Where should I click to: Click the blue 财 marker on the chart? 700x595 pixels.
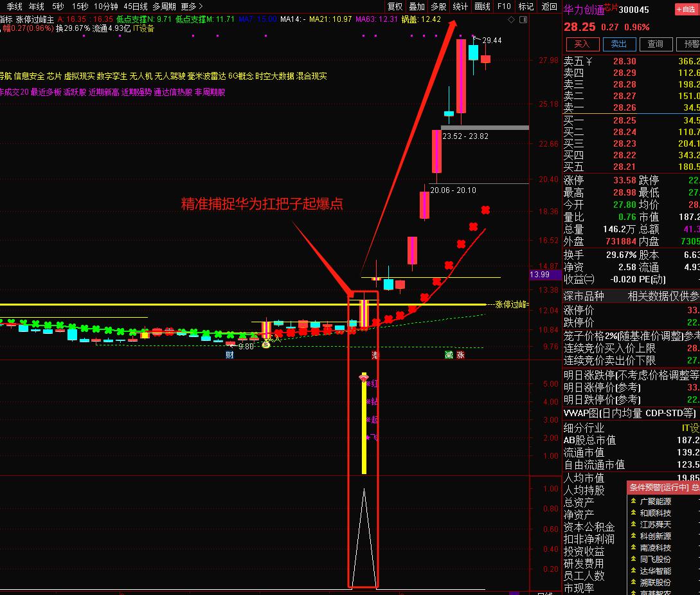point(229,355)
